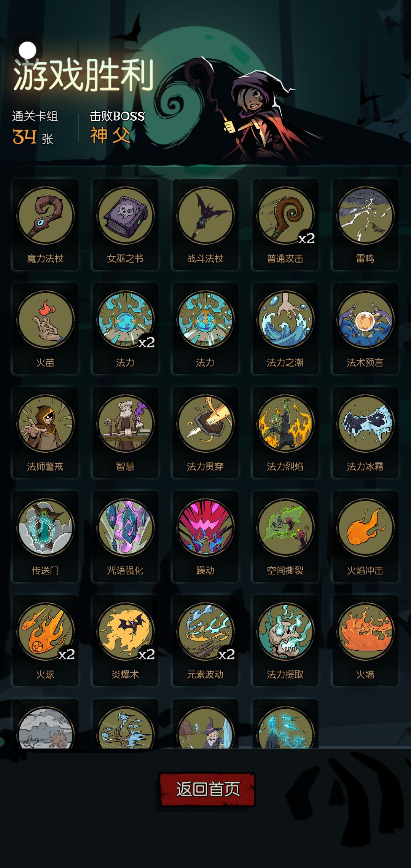The image size is (411, 868).
Task: Open the 传送门 portal card
Action: pos(45,536)
